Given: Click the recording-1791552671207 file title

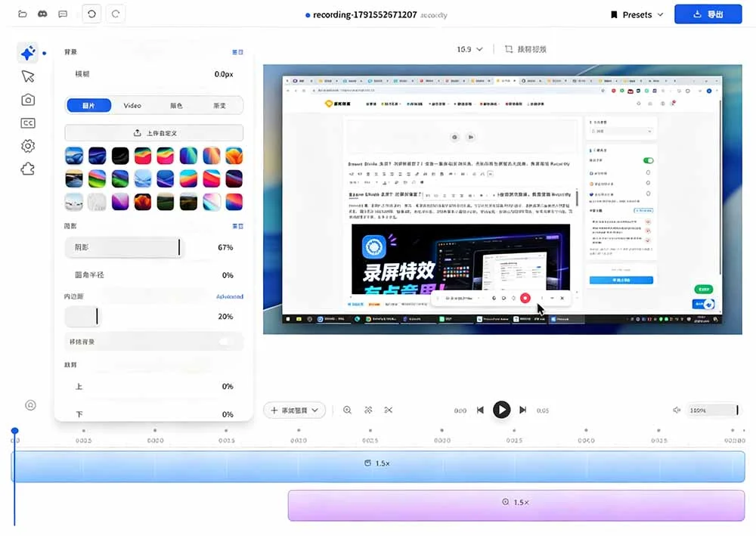Looking at the screenshot, I should pos(365,15).
